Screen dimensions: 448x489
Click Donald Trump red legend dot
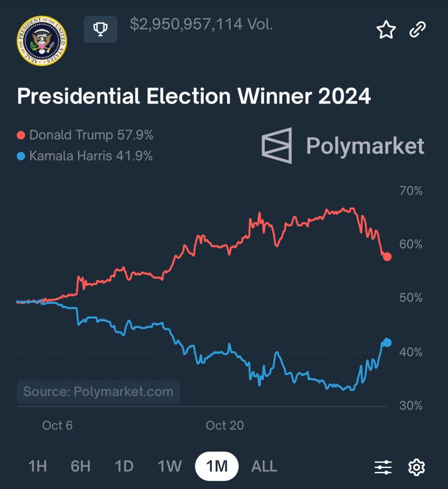[21, 136]
